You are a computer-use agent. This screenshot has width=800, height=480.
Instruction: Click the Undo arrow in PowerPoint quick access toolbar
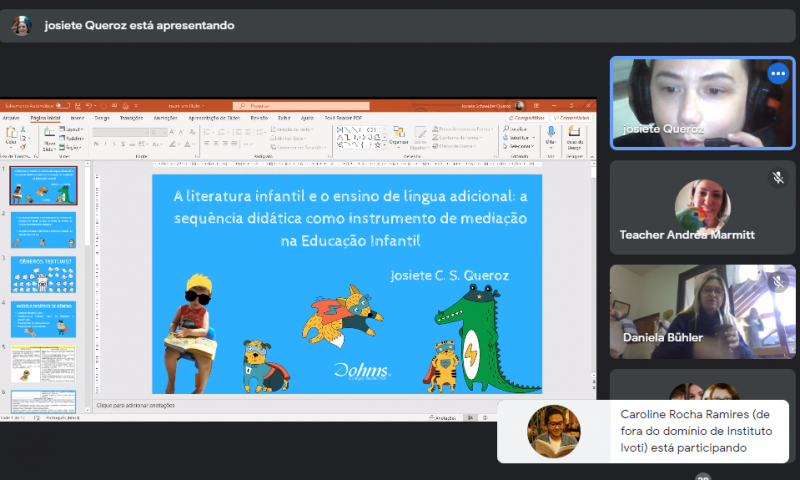click(89, 106)
